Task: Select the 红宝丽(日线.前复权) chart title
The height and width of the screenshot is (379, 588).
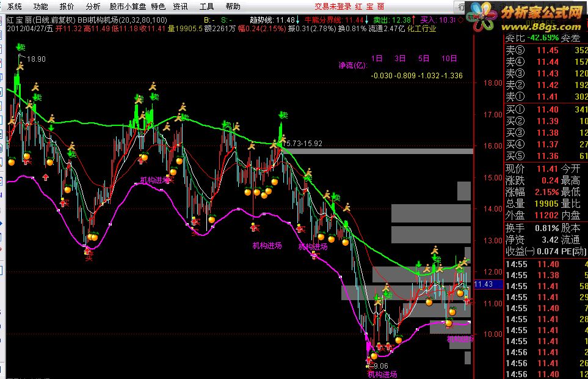Action: pos(42,20)
